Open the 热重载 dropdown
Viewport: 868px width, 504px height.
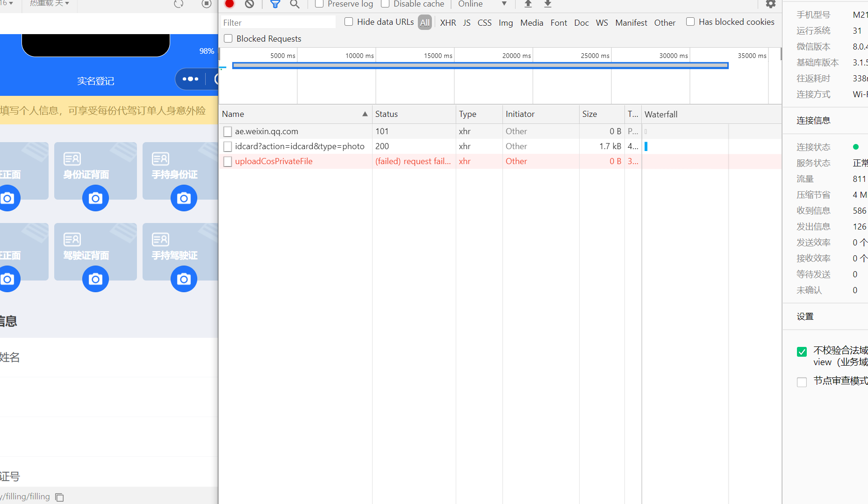pos(50,3)
